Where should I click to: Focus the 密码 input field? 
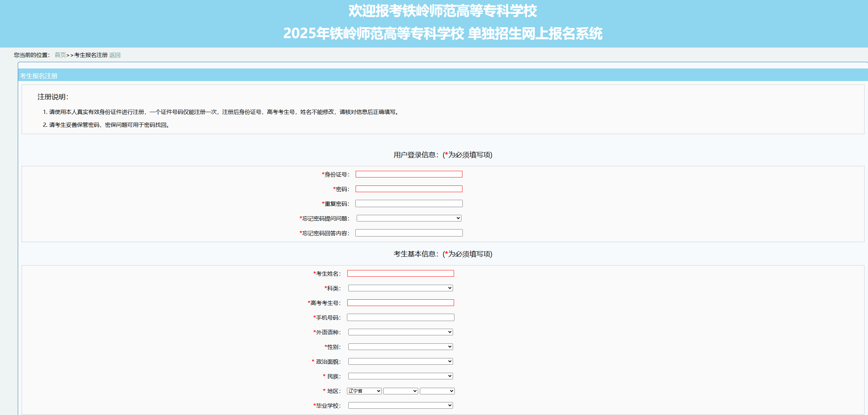point(409,189)
